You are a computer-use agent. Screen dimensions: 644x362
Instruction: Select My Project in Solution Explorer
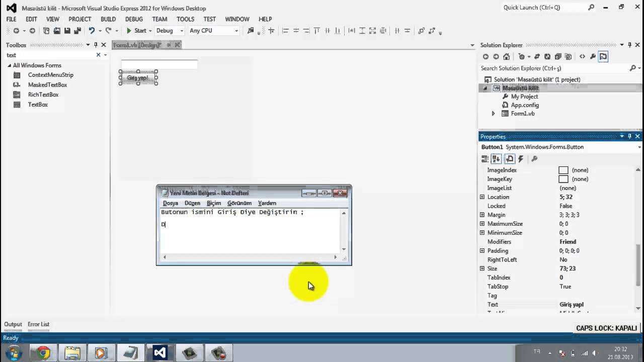[524, 97]
